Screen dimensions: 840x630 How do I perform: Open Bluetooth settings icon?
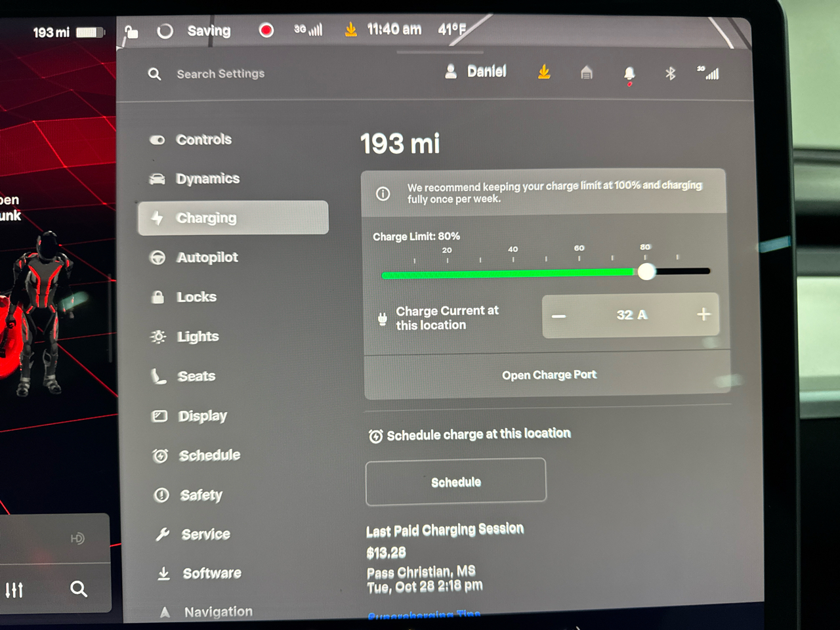click(670, 73)
